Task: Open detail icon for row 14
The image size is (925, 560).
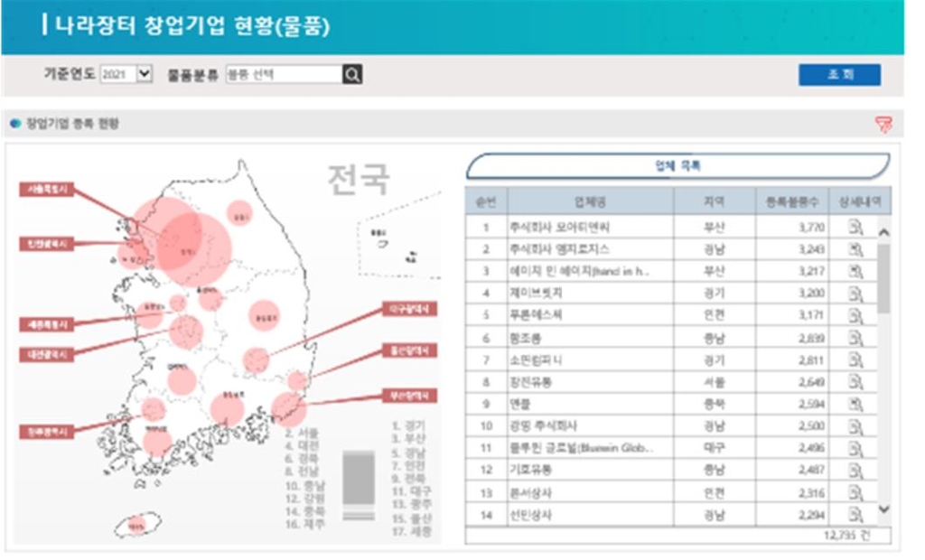Action: (x=855, y=514)
